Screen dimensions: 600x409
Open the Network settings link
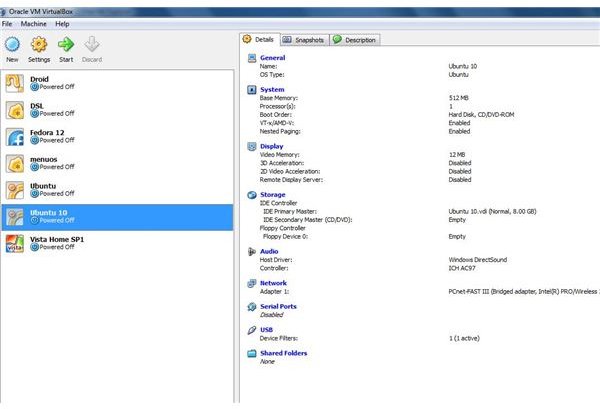273,283
